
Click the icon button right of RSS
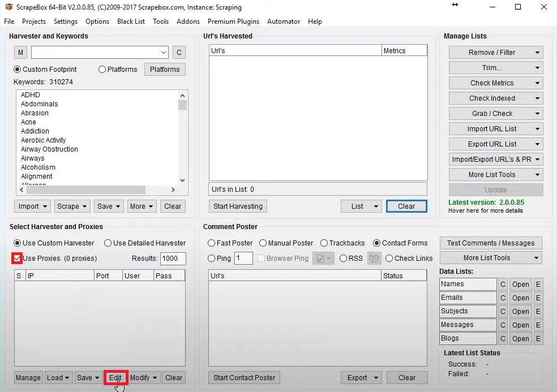pos(374,259)
